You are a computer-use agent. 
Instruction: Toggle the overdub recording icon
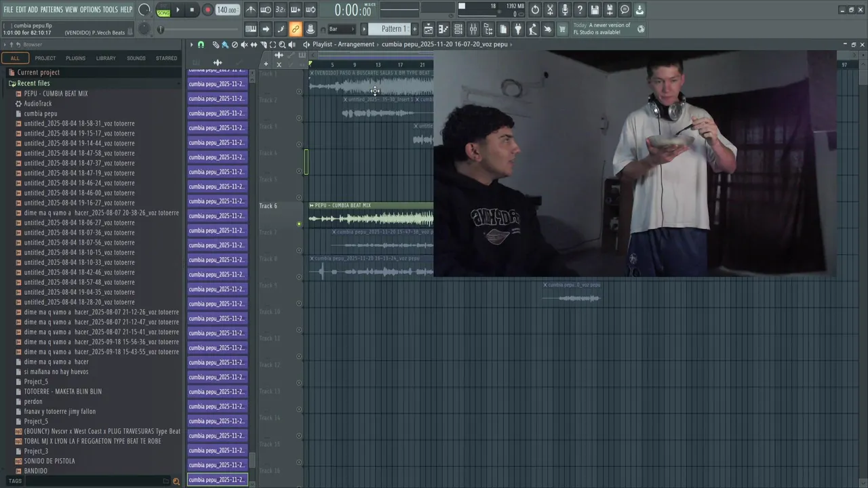296,9
